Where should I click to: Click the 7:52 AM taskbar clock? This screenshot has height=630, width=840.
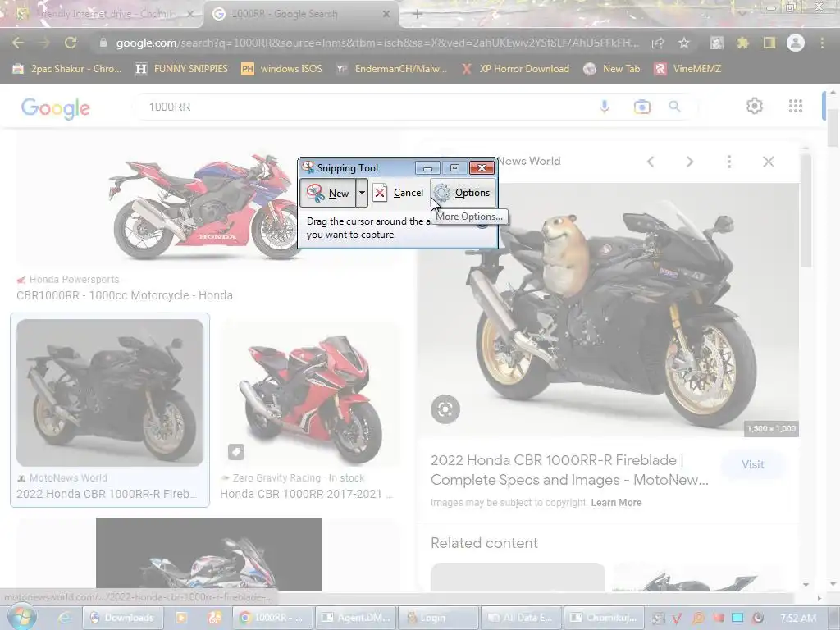tap(798, 618)
